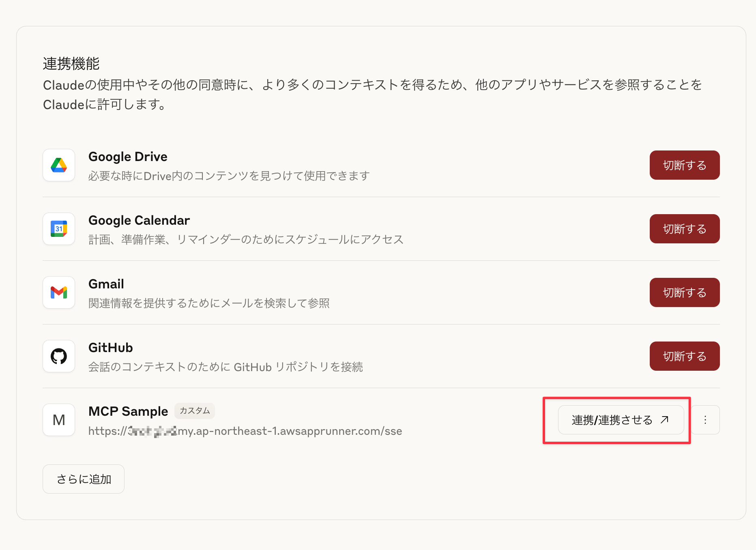
Task: Click the MCP Sample awsapprunner URL text
Action: 245,431
